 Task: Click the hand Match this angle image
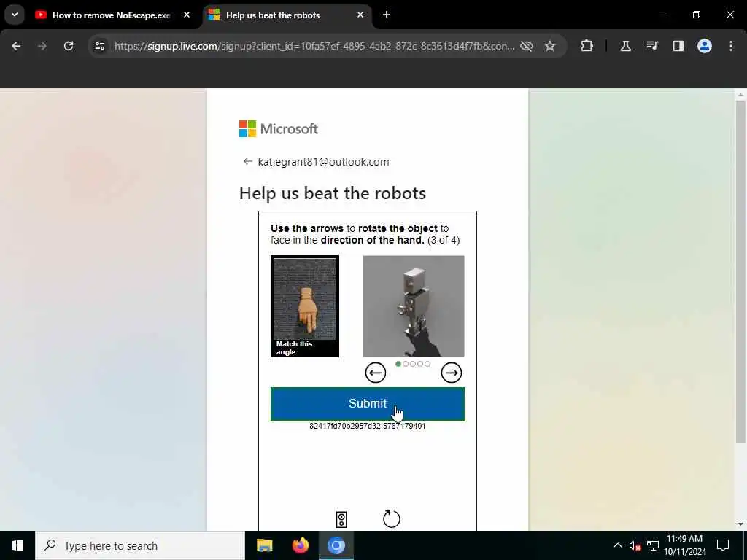tap(305, 306)
